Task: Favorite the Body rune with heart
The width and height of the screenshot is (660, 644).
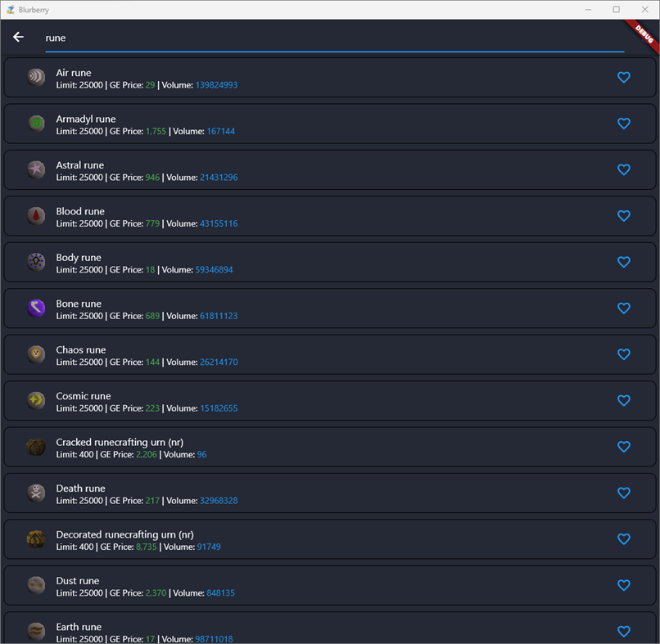Action: point(624,262)
